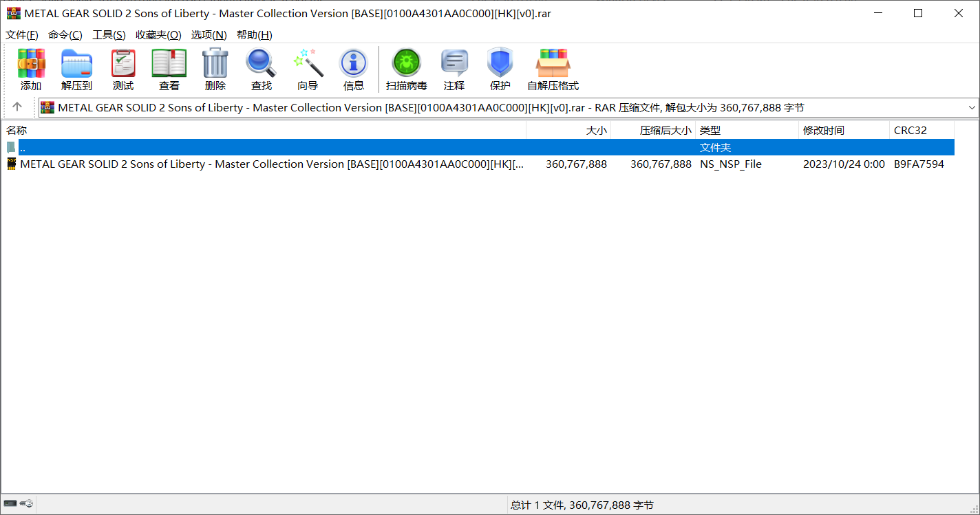980x515 pixels.
Task: Open the 文件(F) menu
Action: [22, 35]
